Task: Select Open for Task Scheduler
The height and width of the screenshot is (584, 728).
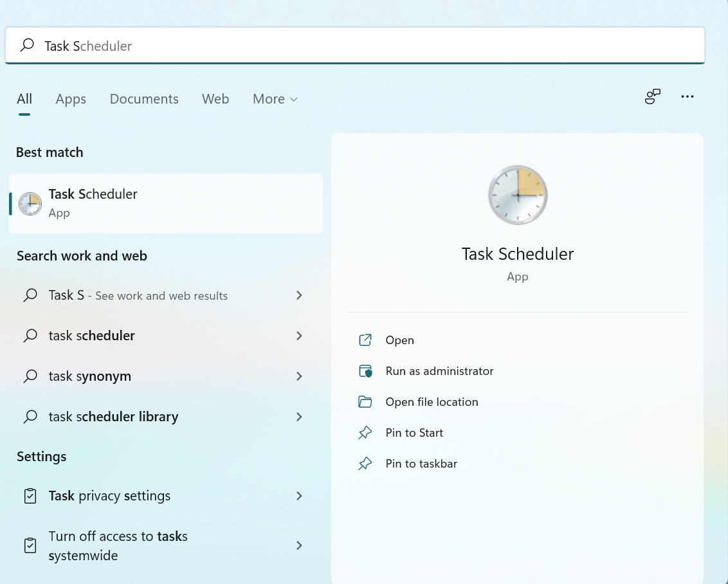Action: [400, 340]
